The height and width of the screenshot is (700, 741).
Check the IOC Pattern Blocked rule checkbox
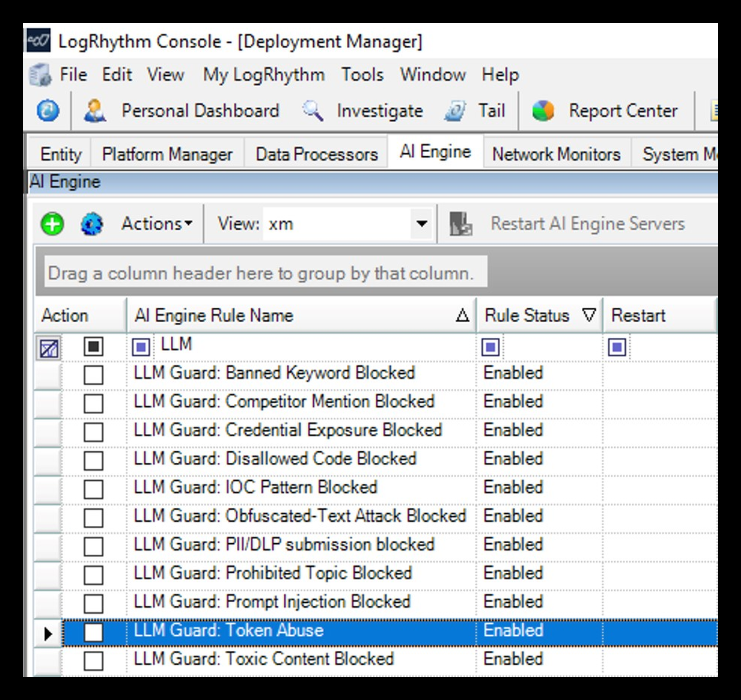point(93,489)
